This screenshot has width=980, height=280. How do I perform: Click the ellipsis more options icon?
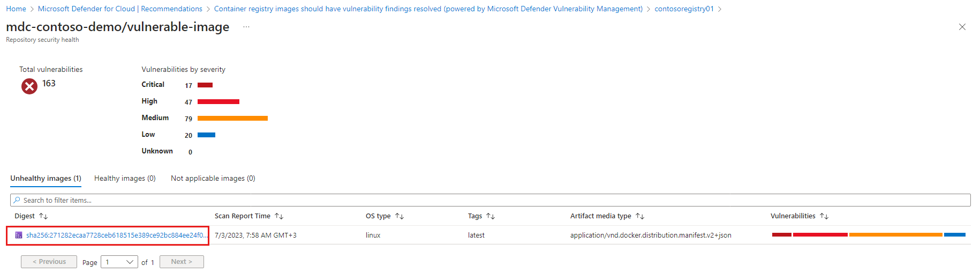(x=246, y=27)
